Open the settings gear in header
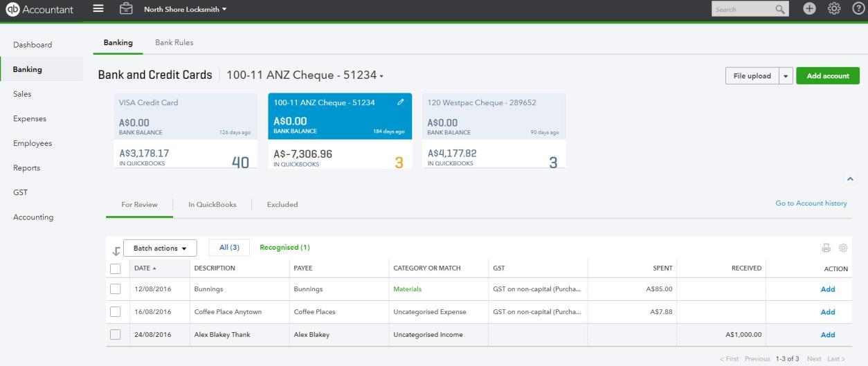This screenshot has height=366, width=868. 834,9
